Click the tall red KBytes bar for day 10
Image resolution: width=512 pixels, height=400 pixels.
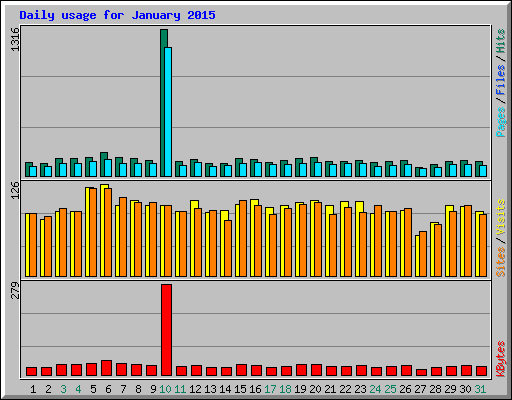pos(166,330)
